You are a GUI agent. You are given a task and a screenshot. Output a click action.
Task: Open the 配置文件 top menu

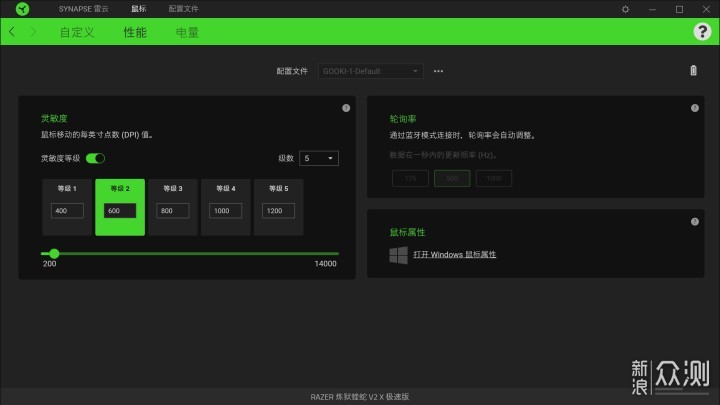click(183, 9)
